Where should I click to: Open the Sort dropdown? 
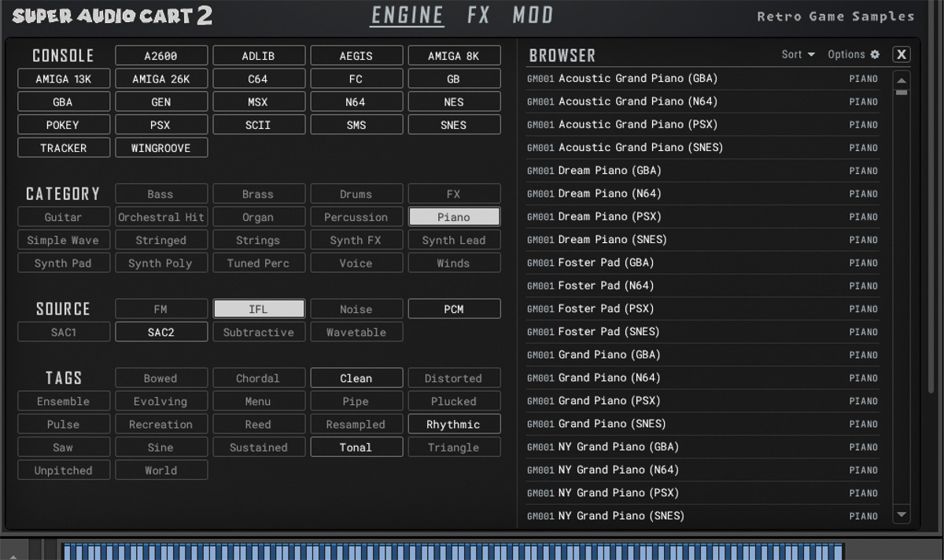pos(798,54)
